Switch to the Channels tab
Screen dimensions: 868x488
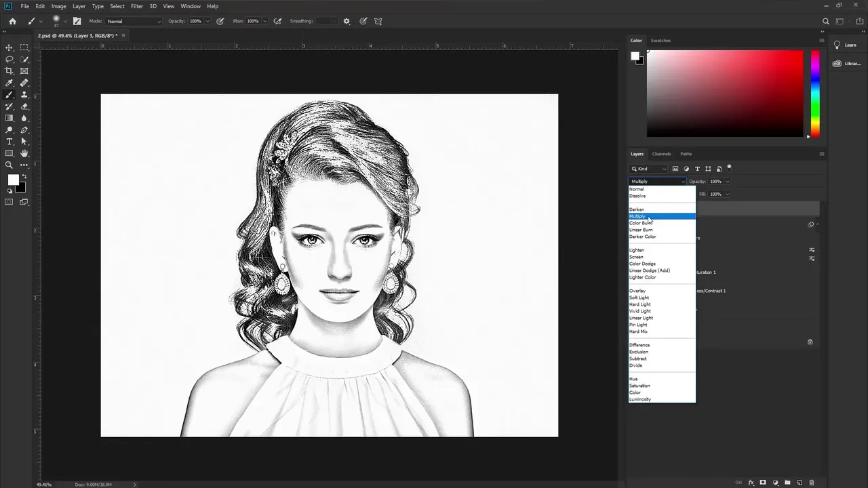click(661, 154)
